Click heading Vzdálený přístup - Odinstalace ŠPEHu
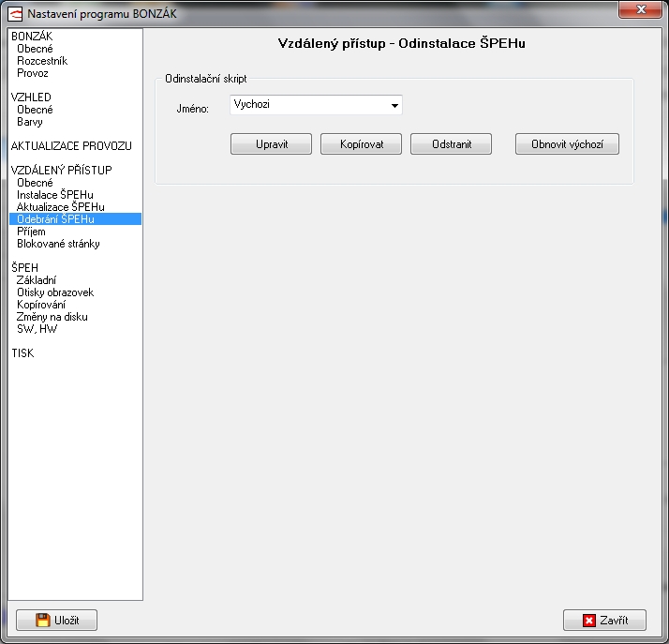The image size is (669, 644). [401, 43]
